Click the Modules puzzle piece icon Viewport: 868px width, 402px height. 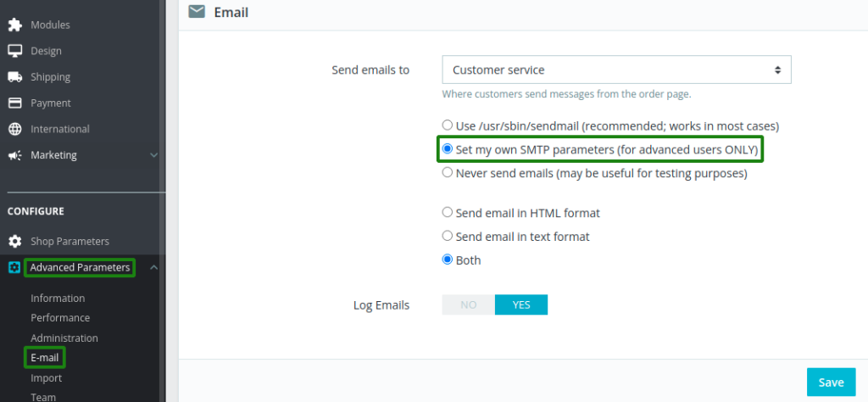coord(15,25)
